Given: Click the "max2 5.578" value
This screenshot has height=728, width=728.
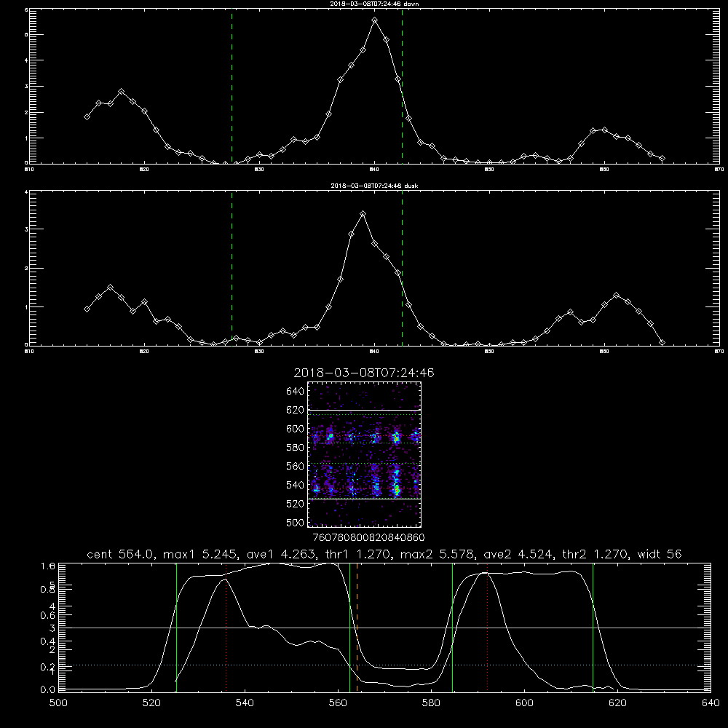Looking at the screenshot, I should pyautogui.click(x=437, y=554).
